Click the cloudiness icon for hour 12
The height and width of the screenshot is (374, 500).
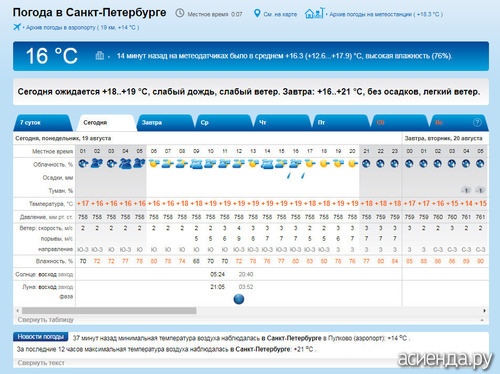pos(239,164)
